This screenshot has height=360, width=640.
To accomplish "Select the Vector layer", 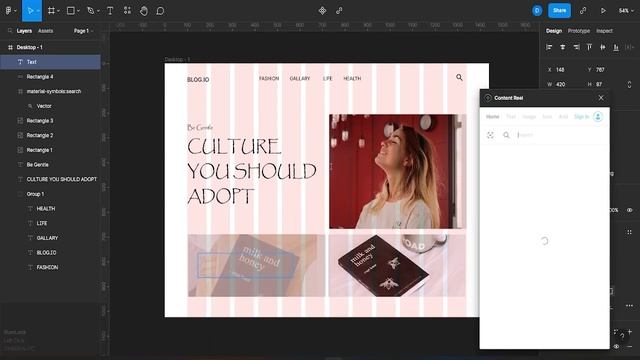I will pyautogui.click(x=50, y=106).
